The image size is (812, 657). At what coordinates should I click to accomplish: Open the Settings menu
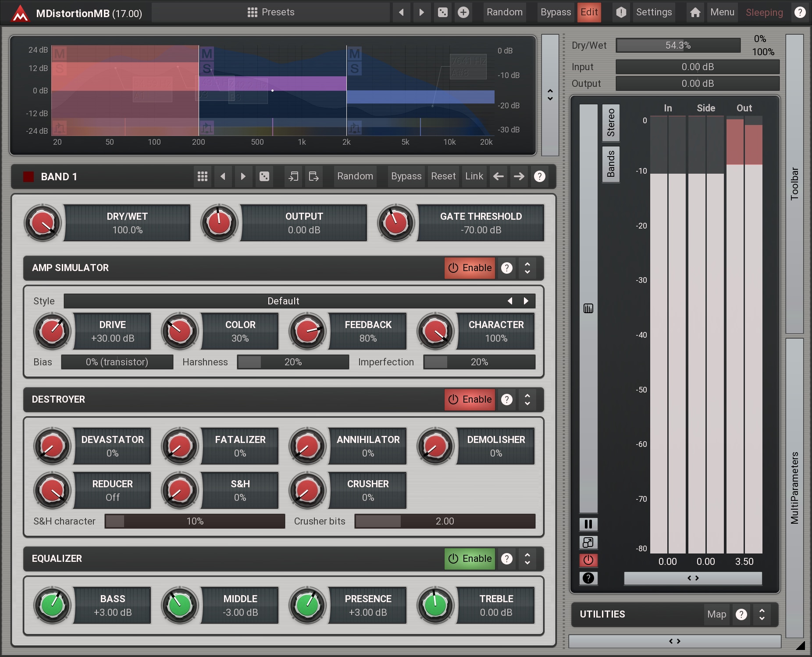653,12
